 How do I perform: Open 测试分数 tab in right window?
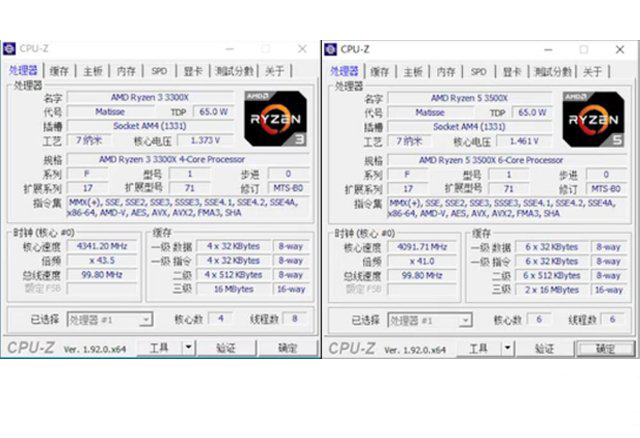pyautogui.click(x=553, y=72)
